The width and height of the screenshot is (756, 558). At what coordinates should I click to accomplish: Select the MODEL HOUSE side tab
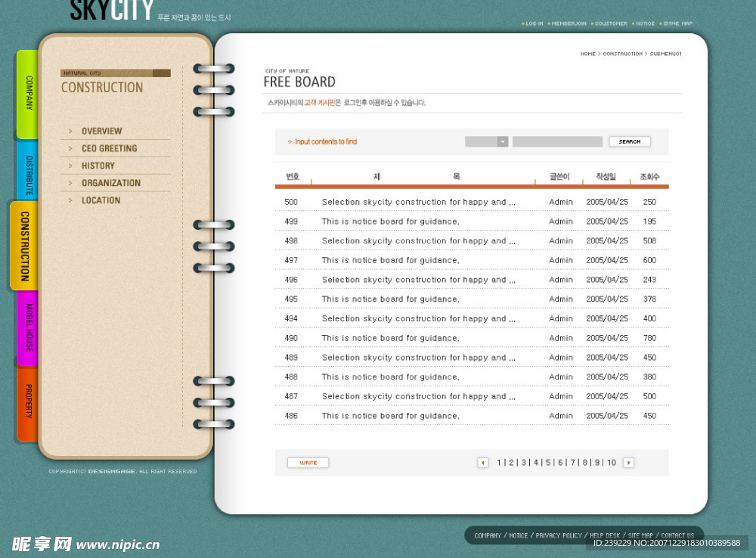pyautogui.click(x=28, y=328)
